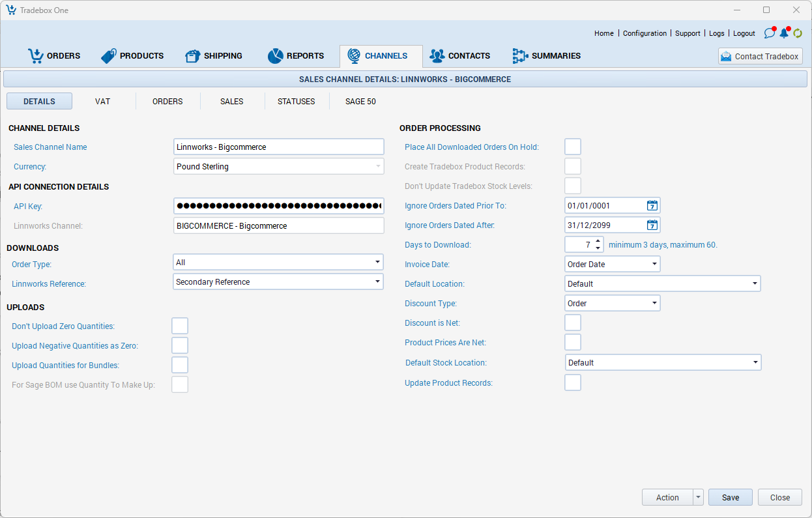The height and width of the screenshot is (518, 812).
Task: Open the Orders cart section
Action: point(54,56)
